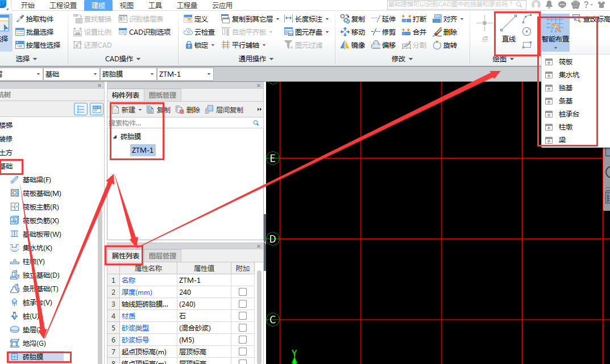Collapse the 砖胎膜 tree node
Viewport: 610px width, 364px height.
pyautogui.click(x=115, y=137)
